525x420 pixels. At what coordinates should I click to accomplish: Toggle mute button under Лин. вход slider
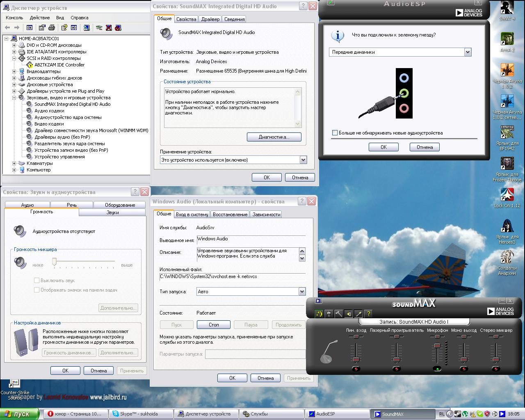click(x=356, y=369)
